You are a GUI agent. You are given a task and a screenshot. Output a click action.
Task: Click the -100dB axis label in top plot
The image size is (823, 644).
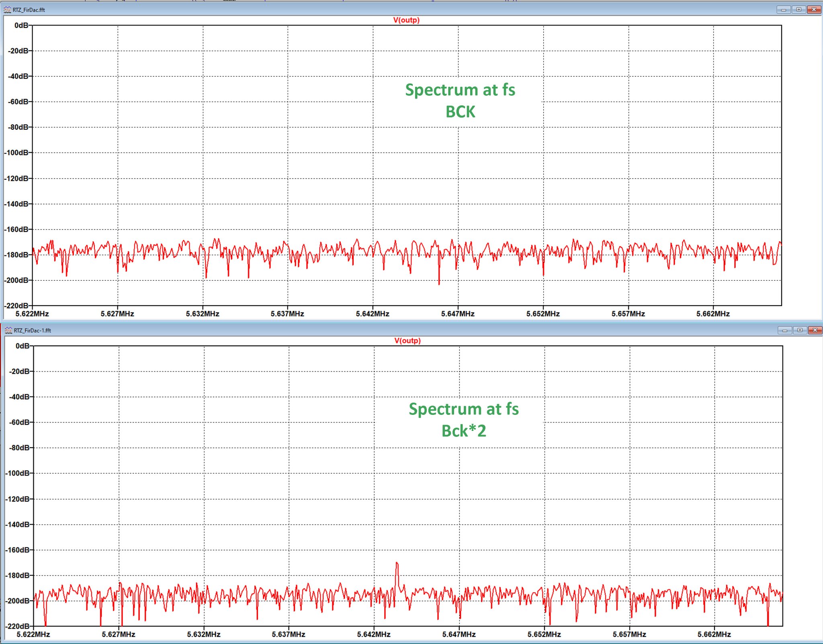17,153
